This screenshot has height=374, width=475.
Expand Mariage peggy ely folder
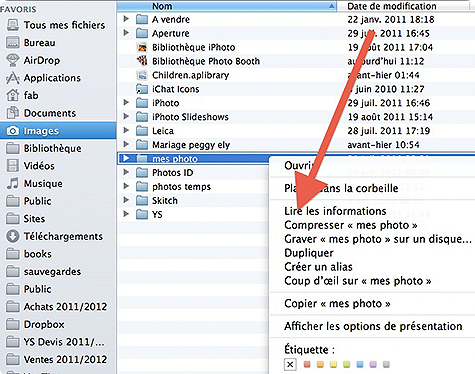tap(126, 144)
